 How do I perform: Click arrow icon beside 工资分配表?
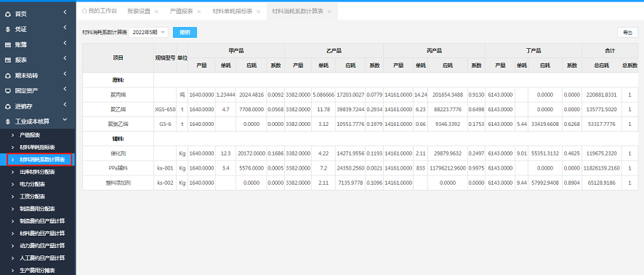point(13,196)
